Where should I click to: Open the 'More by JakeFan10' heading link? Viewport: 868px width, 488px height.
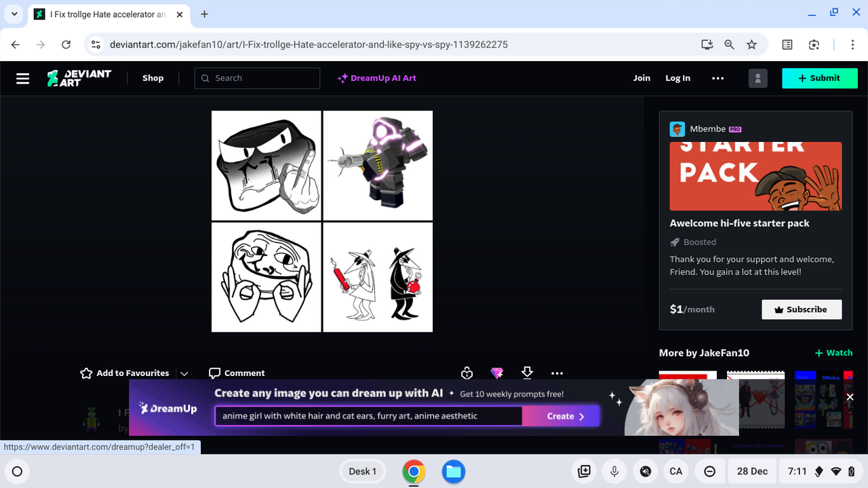click(x=704, y=353)
